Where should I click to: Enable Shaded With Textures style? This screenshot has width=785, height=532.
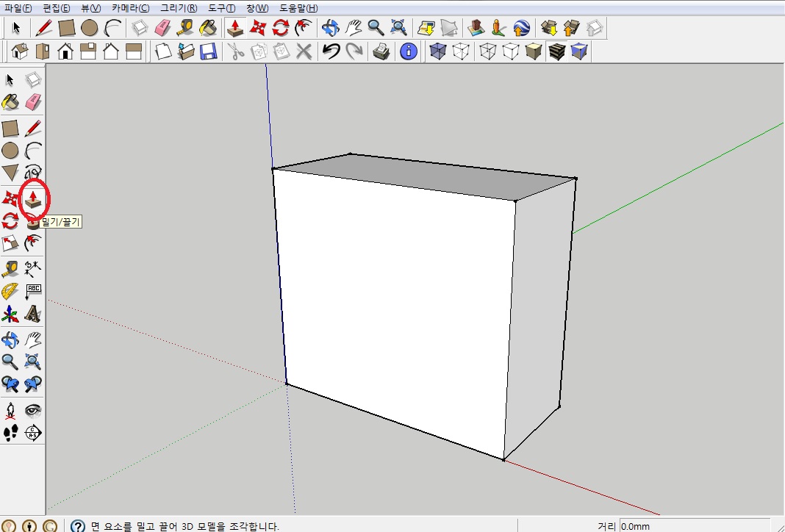coord(556,51)
